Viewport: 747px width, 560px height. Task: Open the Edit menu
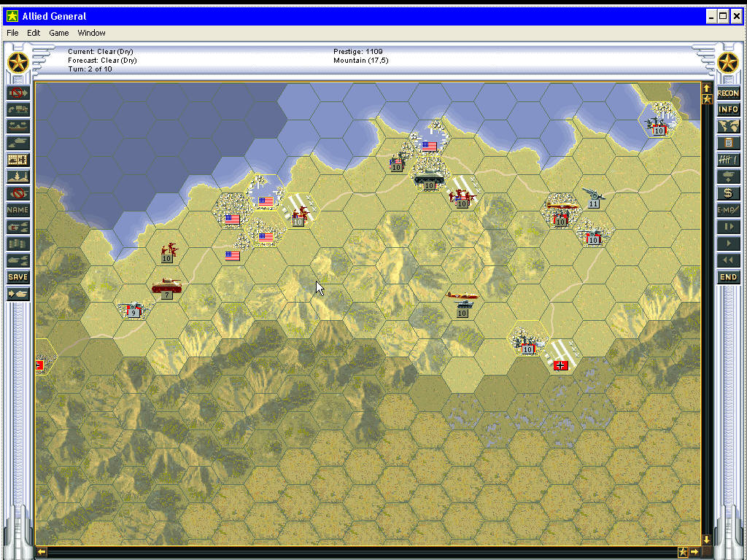point(34,33)
